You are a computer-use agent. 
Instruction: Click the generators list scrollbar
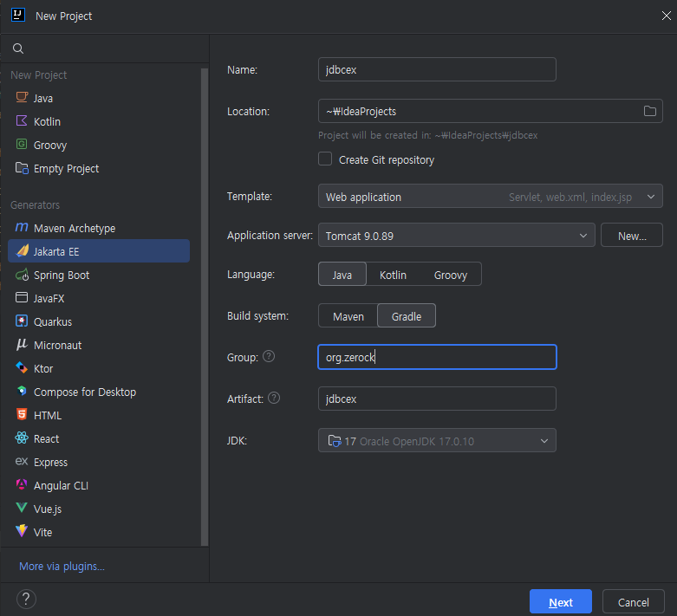pyautogui.click(x=205, y=307)
